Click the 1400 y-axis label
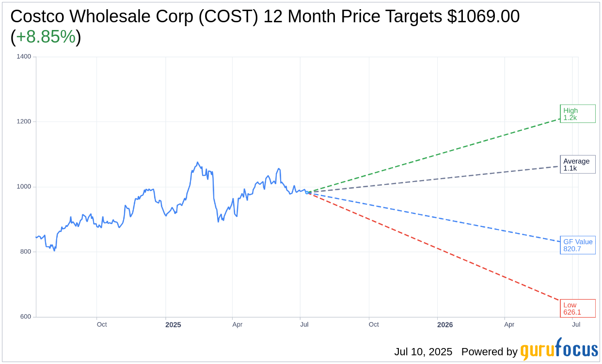This screenshot has width=602, height=364. pyautogui.click(x=24, y=57)
